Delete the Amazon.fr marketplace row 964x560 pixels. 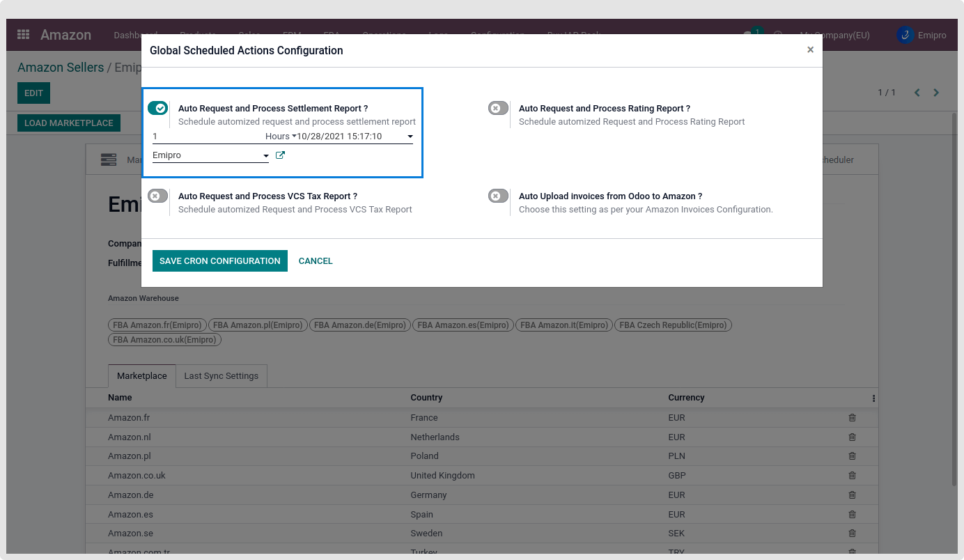852,418
